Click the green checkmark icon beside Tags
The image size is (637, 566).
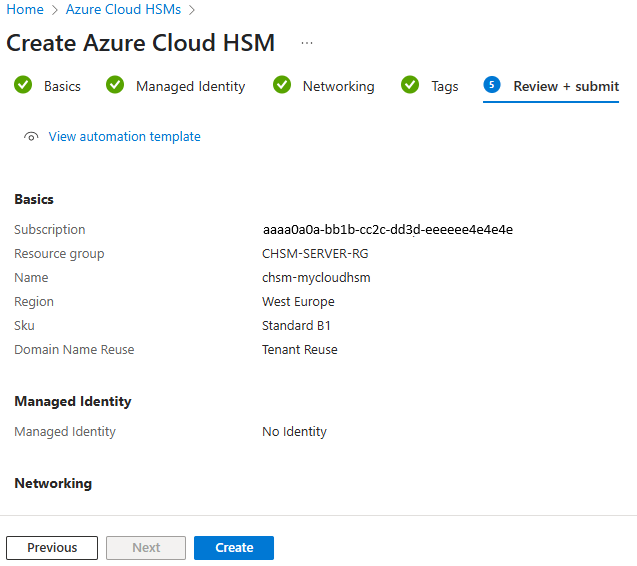click(410, 86)
